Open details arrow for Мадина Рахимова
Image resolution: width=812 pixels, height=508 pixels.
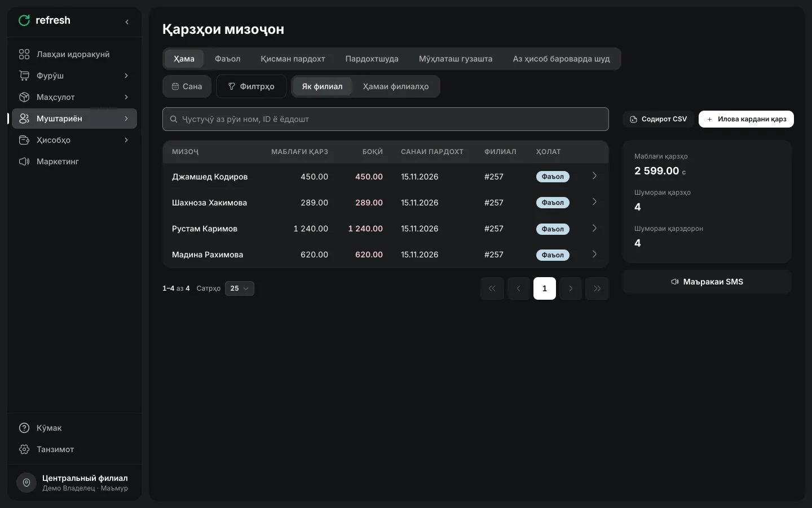tap(594, 254)
